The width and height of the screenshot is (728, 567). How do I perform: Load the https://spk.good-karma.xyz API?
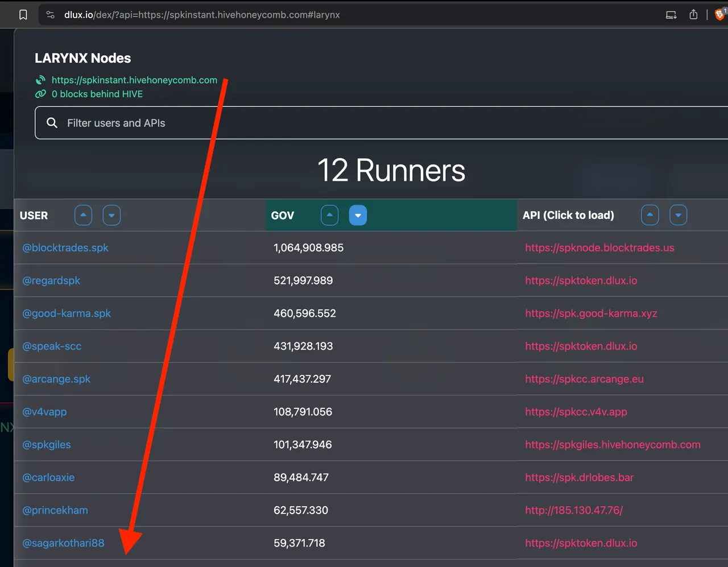[x=591, y=313]
